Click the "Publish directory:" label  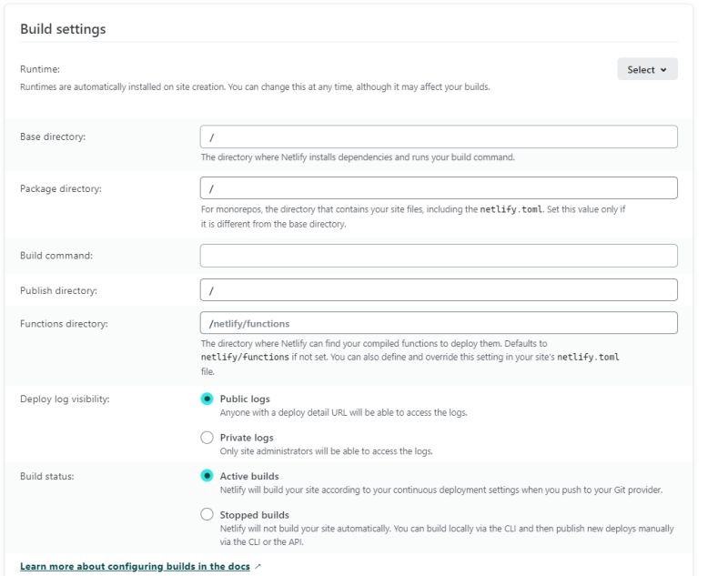coord(58,290)
